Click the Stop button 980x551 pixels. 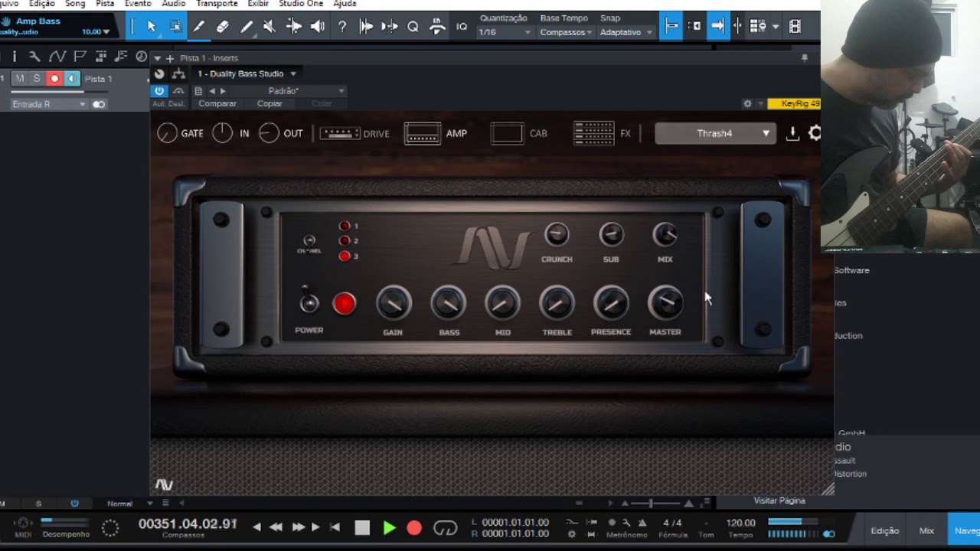pyautogui.click(x=362, y=528)
